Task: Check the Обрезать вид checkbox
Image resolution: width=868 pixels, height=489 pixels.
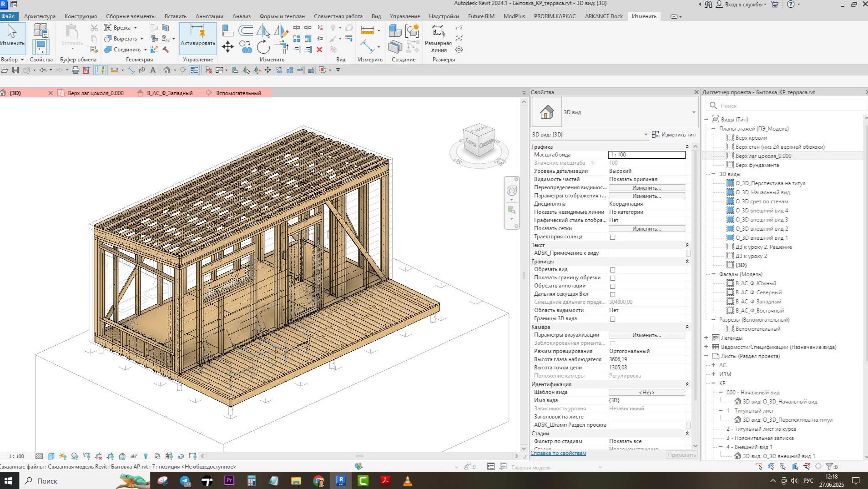Action: pyautogui.click(x=613, y=270)
